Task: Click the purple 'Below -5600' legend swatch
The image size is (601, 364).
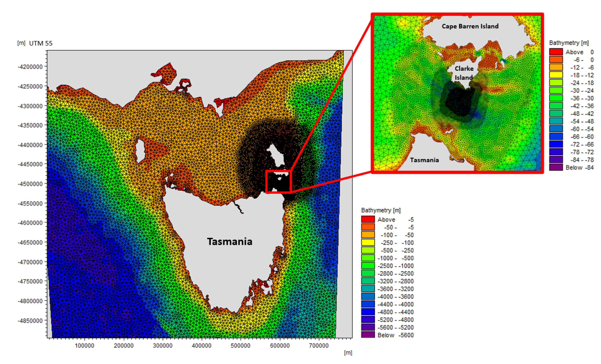Action: click(368, 335)
